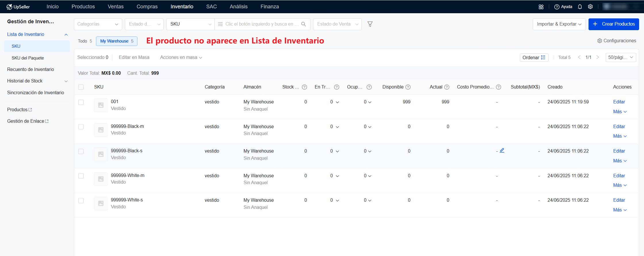Click Editar en Masa
The height and width of the screenshot is (256, 644).
[x=134, y=57]
